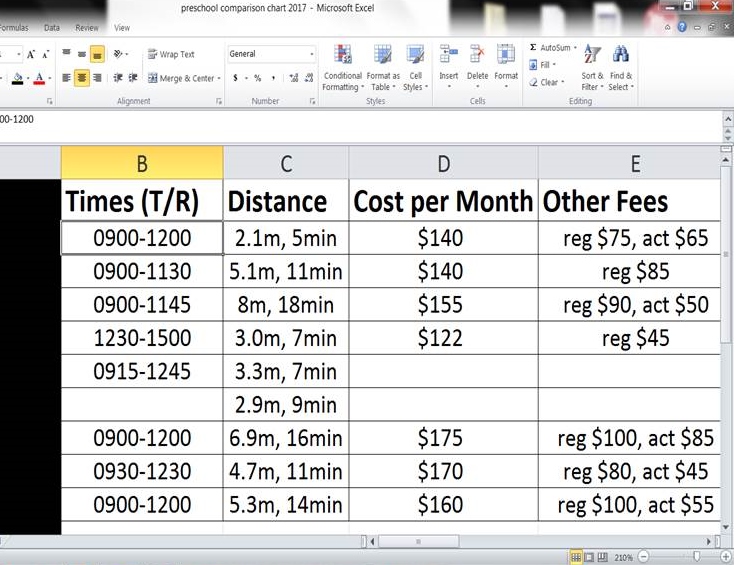
Task: Apply the red Font Color
Action: [x=39, y=78]
